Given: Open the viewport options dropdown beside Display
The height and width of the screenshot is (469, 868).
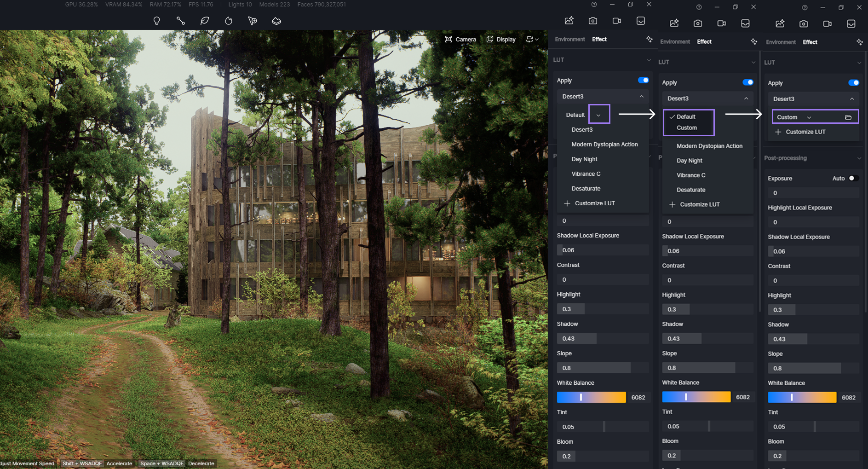Looking at the screenshot, I should [x=533, y=40].
